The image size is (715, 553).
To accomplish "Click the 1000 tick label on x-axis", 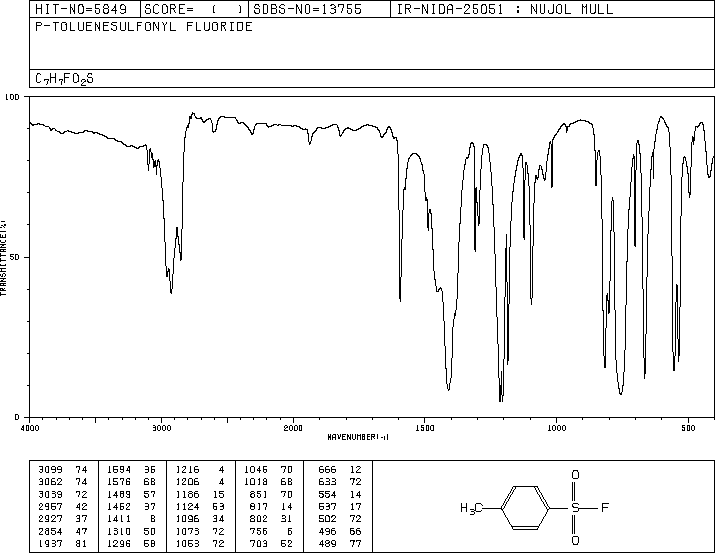I will coord(556,428).
